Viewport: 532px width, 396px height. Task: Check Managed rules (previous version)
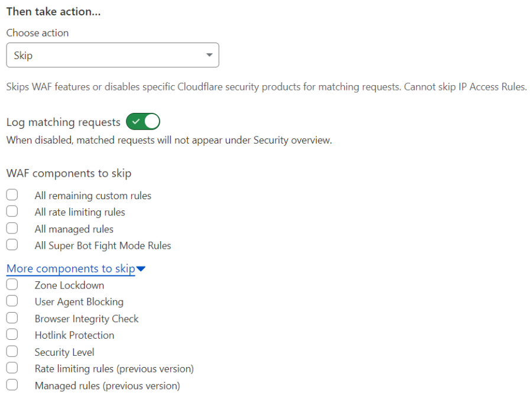(x=12, y=385)
